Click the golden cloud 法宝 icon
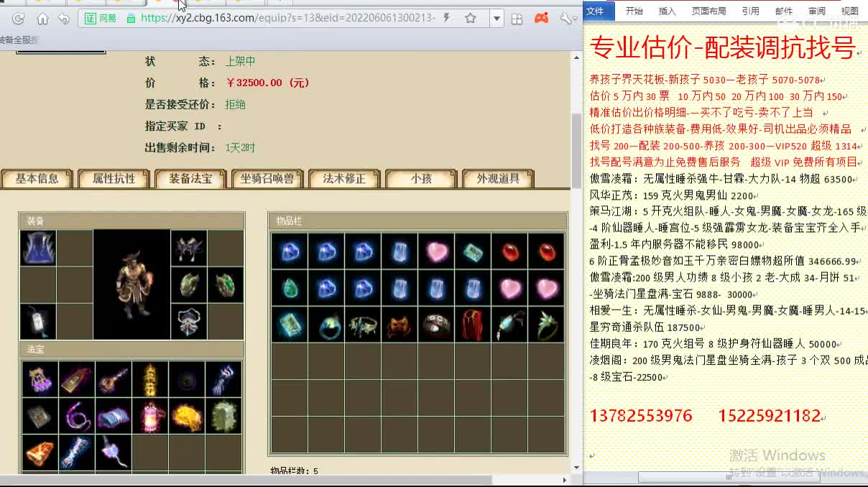The image size is (868, 487). [x=188, y=416]
